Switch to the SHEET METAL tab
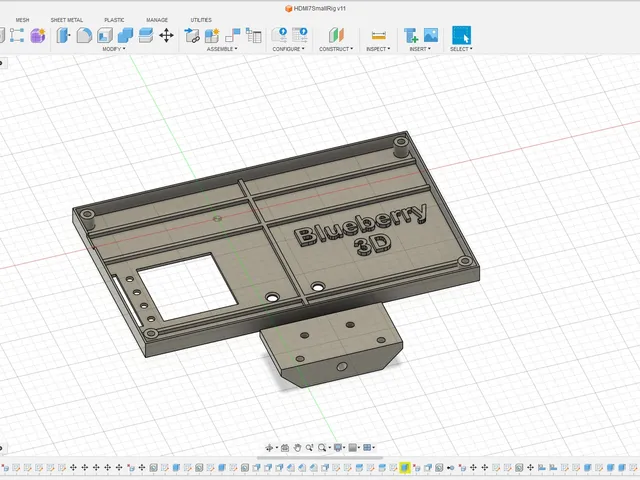 point(67,20)
